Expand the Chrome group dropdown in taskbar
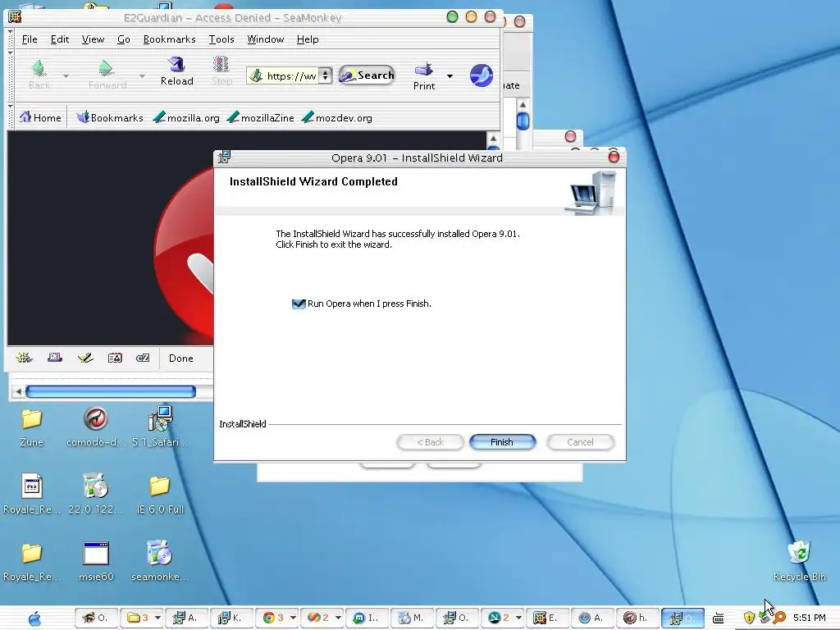The image size is (840, 630). pyautogui.click(x=293, y=618)
